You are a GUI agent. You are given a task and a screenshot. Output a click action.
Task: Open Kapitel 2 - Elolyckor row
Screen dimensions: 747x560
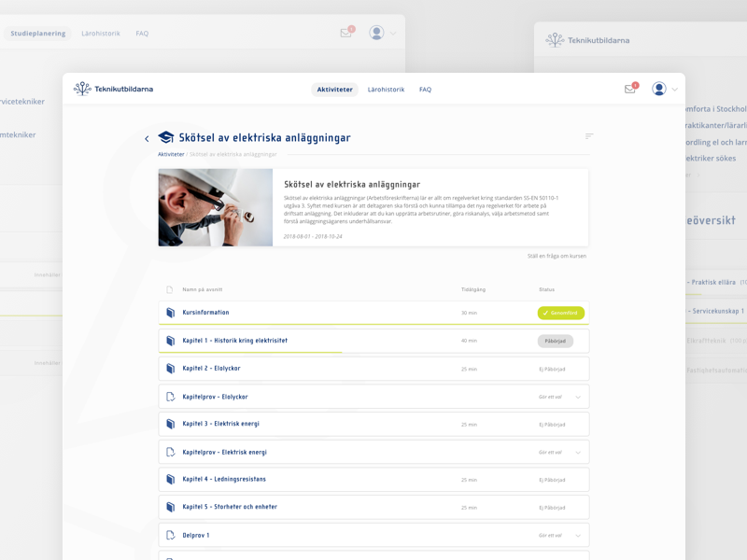[373, 369]
